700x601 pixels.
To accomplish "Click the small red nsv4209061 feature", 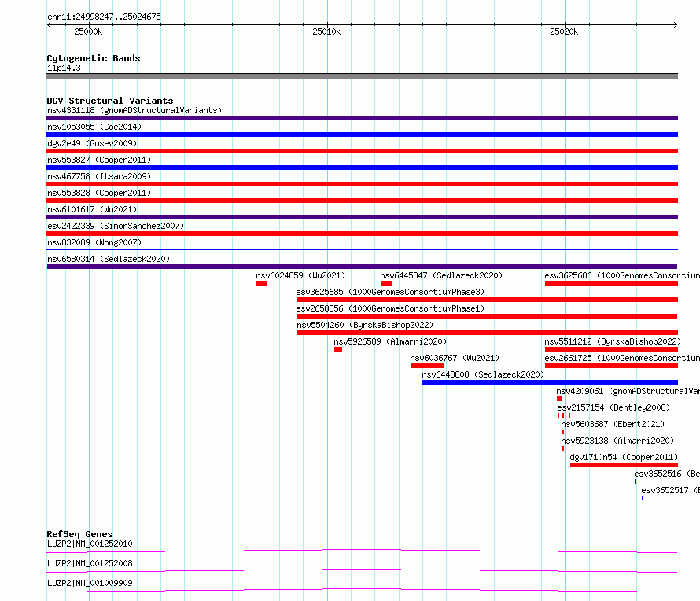I will (559, 399).
